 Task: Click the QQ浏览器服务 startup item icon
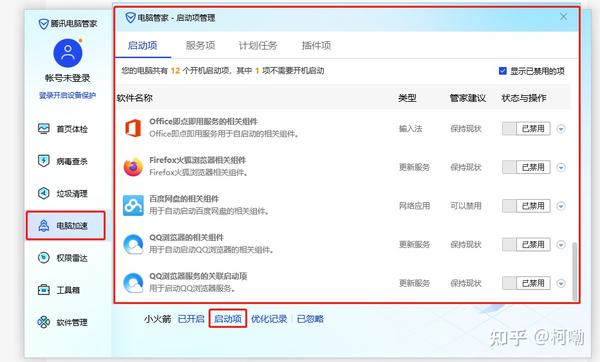133,283
